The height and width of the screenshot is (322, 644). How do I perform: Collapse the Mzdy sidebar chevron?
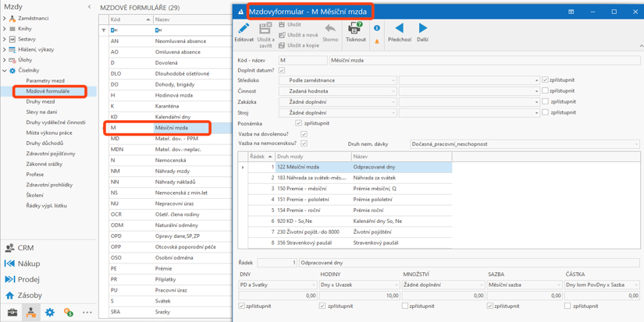coord(90,7)
